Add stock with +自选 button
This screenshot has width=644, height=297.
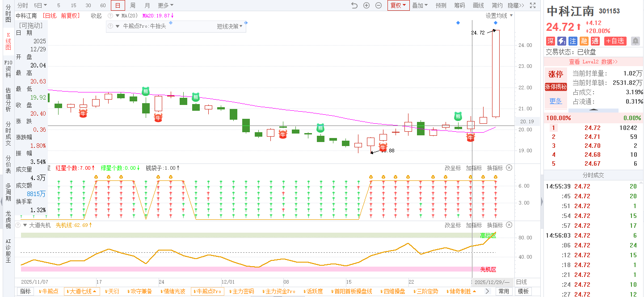(615, 41)
